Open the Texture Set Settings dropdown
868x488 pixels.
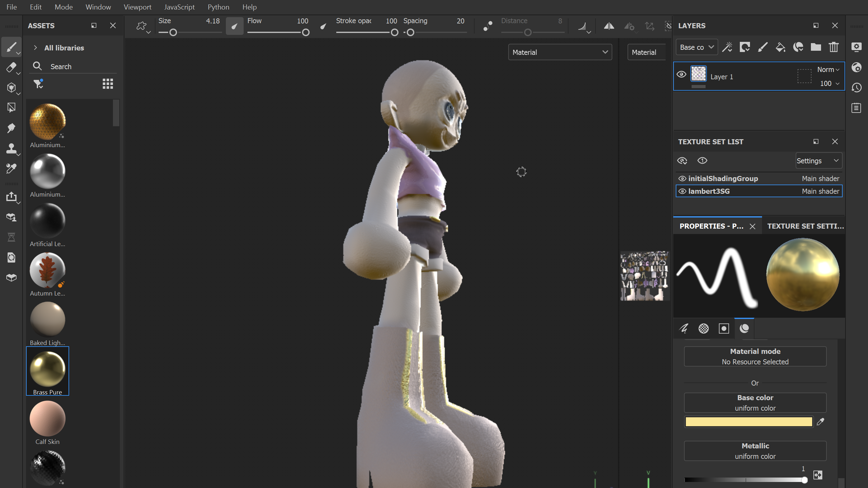(x=819, y=161)
